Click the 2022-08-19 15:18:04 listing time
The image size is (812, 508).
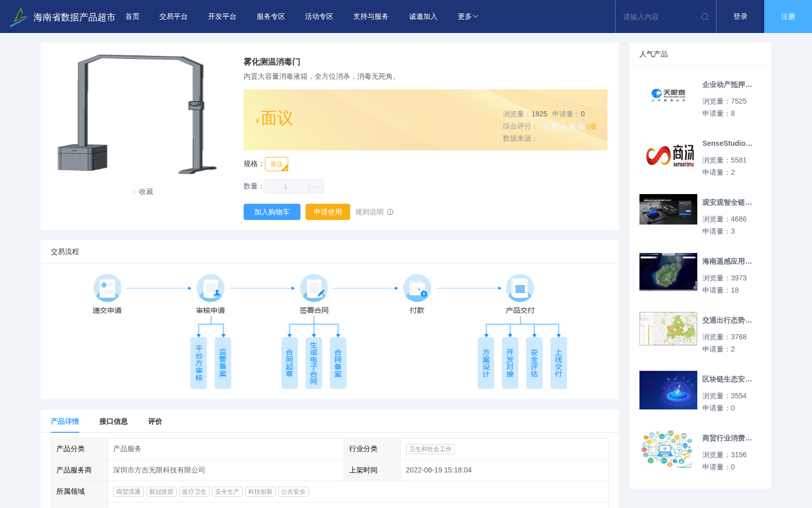click(439, 470)
